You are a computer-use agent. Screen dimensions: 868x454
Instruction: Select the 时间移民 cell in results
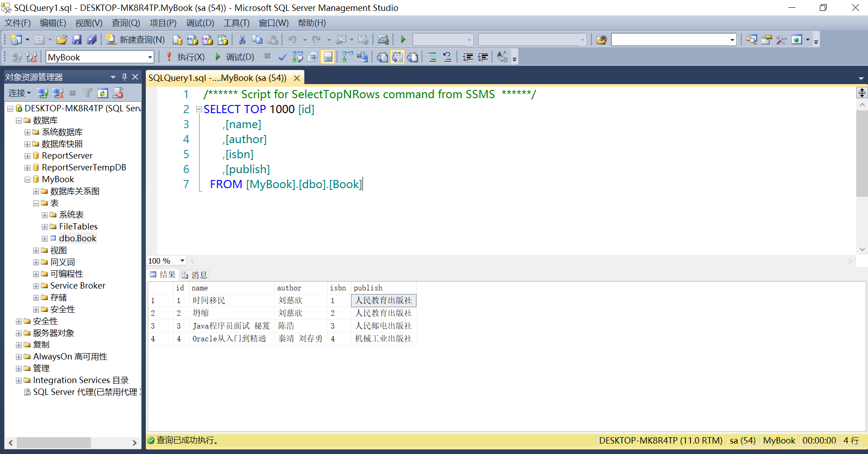click(232, 300)
